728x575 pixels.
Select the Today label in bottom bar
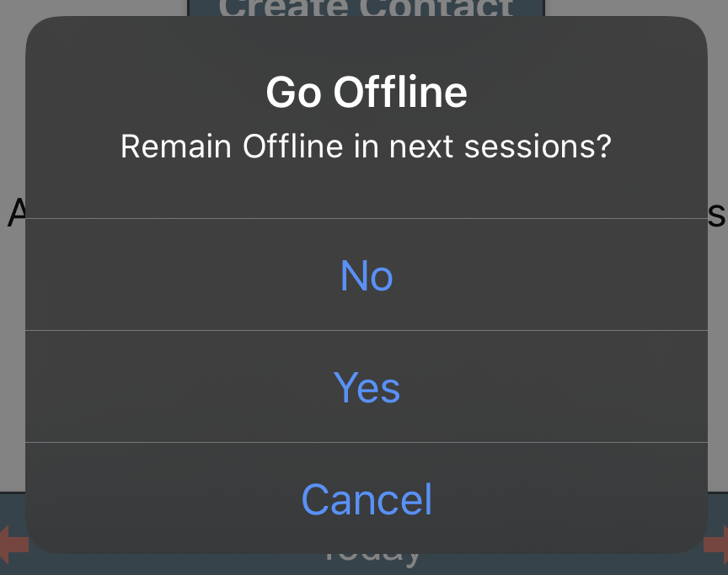pos(372,559)
